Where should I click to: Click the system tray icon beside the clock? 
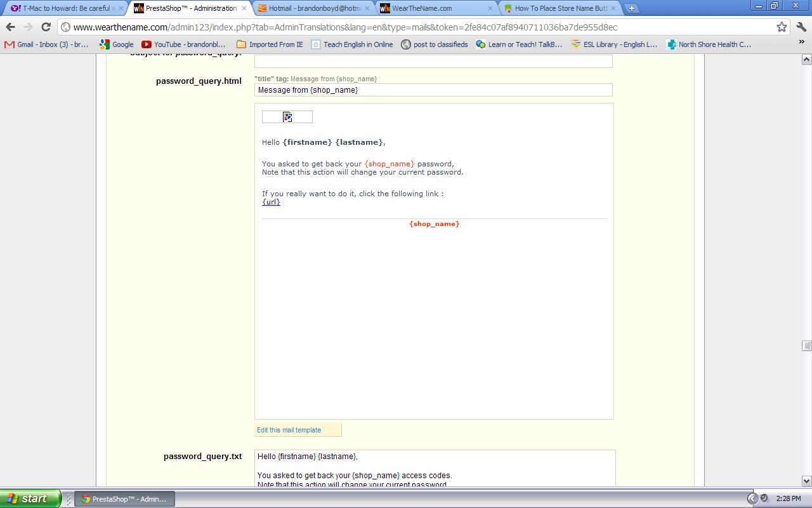coord(764,498)
